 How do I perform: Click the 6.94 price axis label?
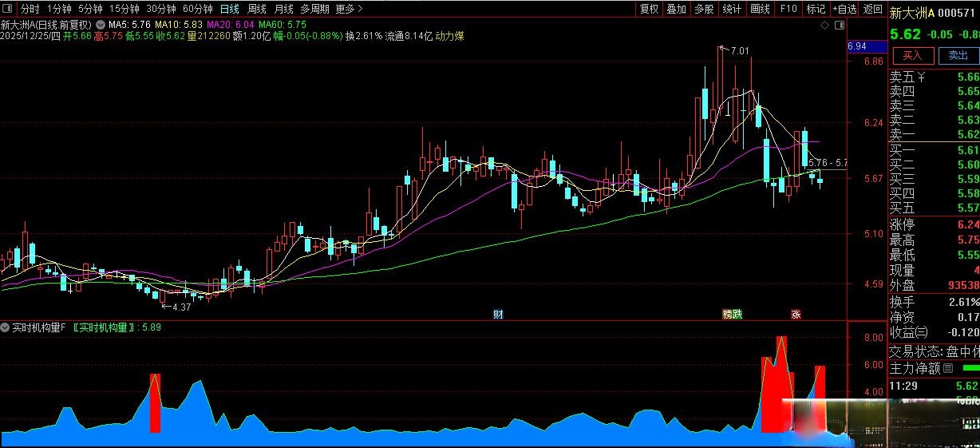856,47
